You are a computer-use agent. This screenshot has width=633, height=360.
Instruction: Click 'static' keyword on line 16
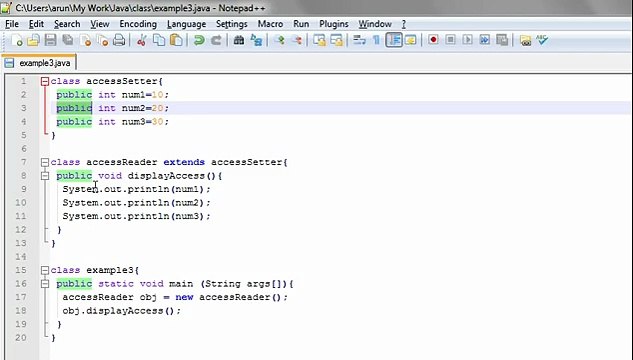(x=116, y=284)
